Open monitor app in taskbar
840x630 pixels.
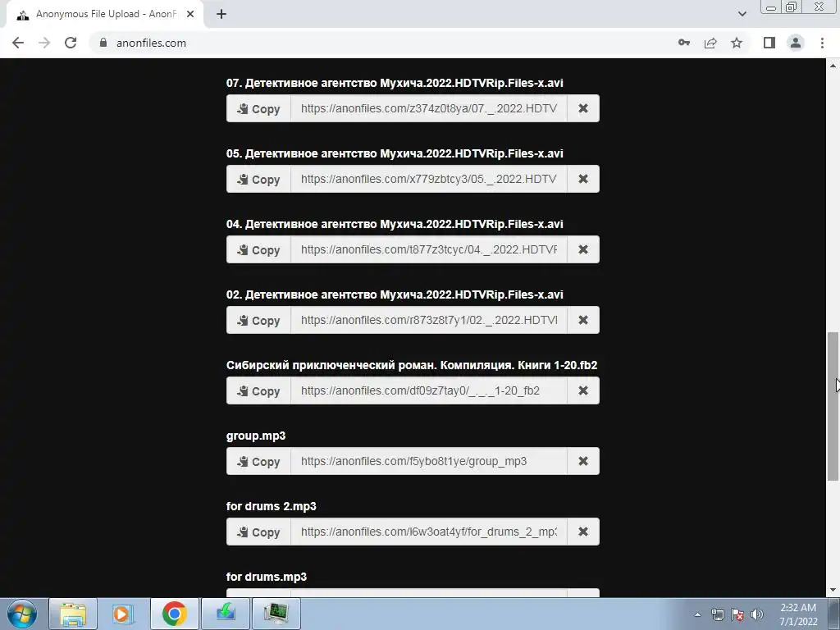click(x=276, y=614)
